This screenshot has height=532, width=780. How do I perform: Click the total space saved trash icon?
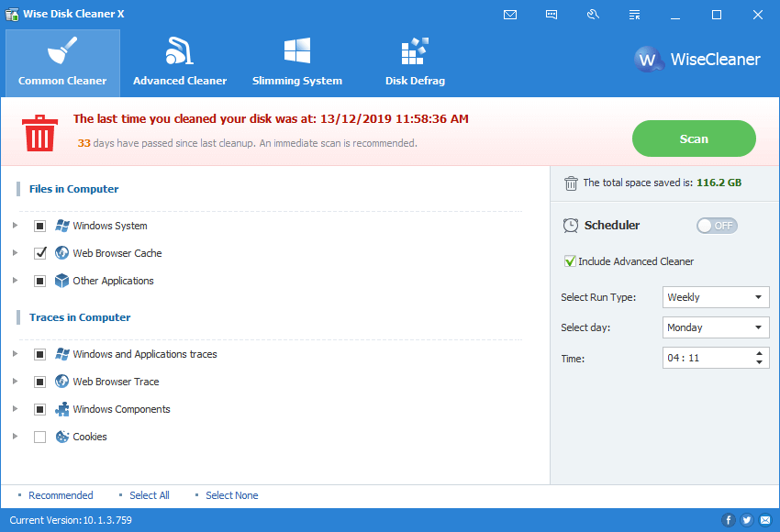(571, 183)
